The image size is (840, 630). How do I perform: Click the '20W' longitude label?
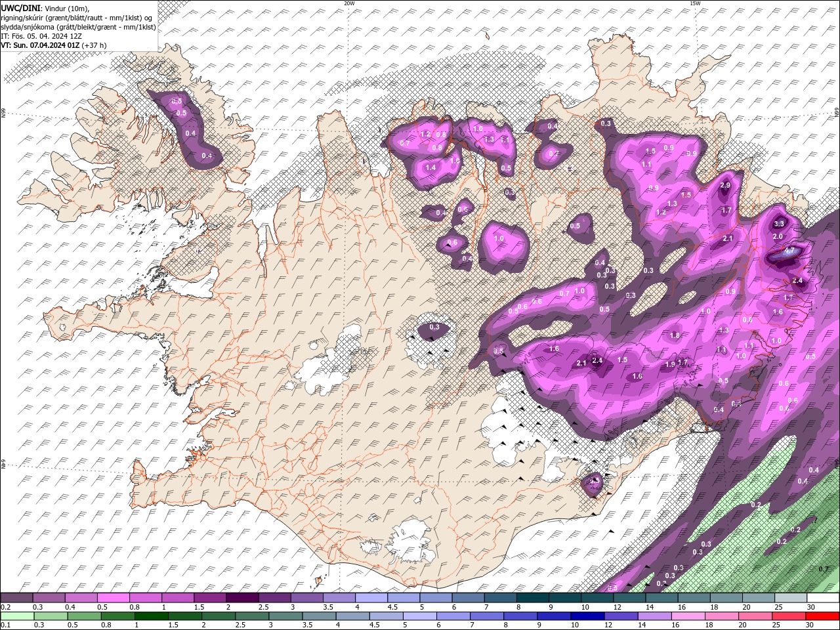(349, 3)
